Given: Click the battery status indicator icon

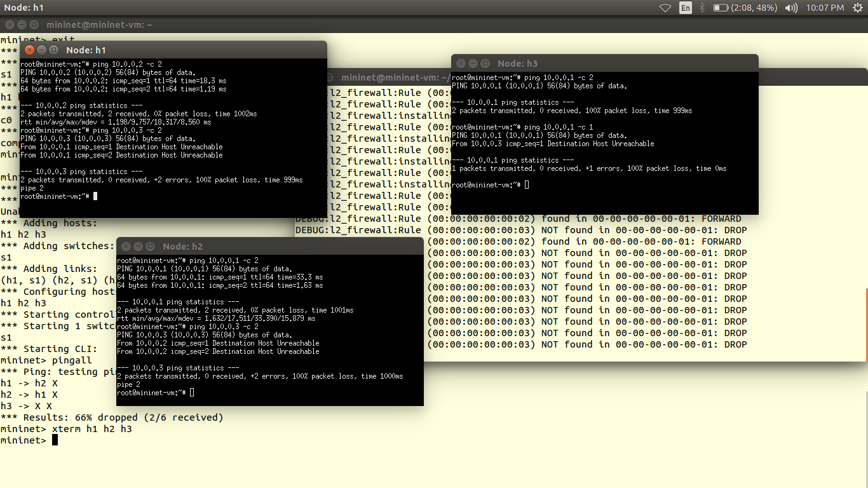Looking at the screenshot, I should click(x=721, y=8).
